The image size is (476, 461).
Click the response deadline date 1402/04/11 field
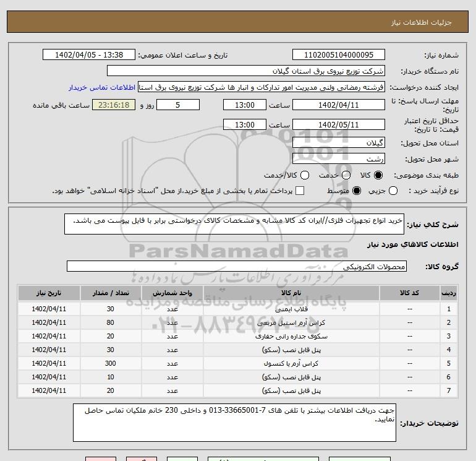tap(339, 105)
